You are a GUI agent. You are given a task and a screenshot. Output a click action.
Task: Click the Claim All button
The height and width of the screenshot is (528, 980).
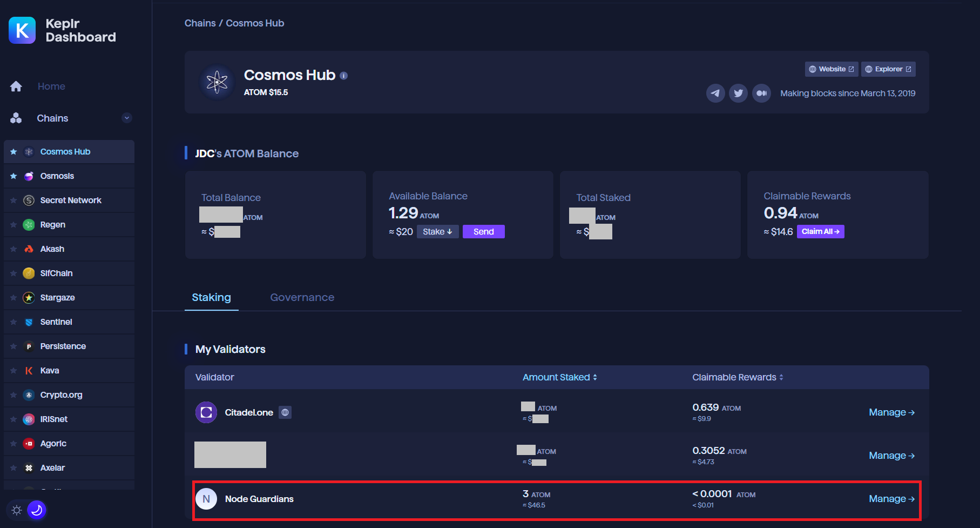click(820, 232)
